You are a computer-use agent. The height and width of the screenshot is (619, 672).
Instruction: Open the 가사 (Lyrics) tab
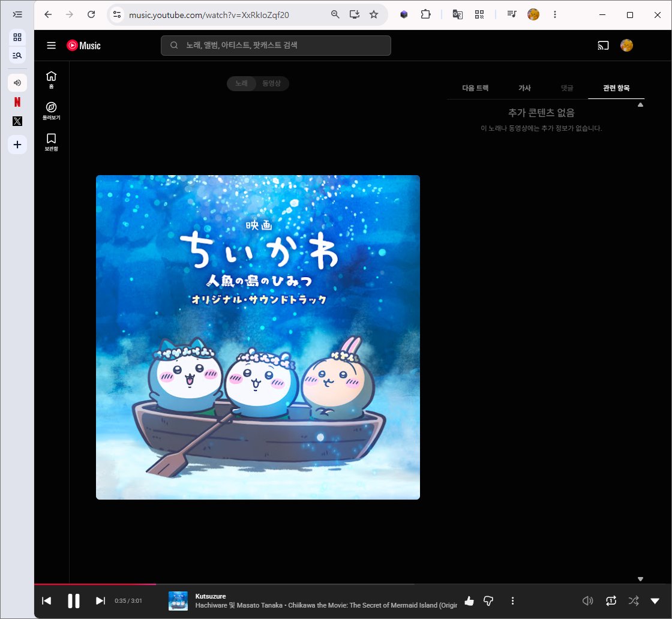tap(524, 88)
